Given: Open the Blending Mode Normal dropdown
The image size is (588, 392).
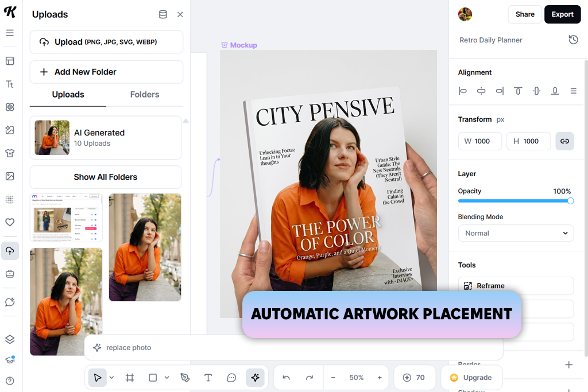Looking at the screenshot, I should pos(516,233).
